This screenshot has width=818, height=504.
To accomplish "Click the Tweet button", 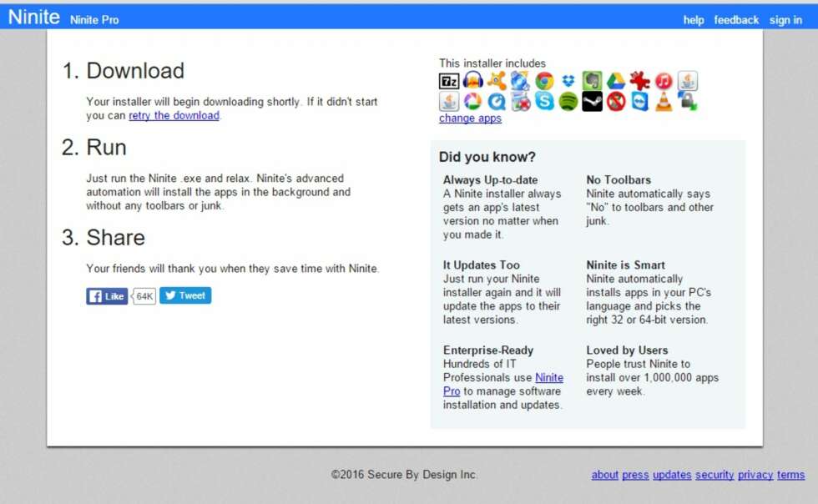I will pos(185,296).
